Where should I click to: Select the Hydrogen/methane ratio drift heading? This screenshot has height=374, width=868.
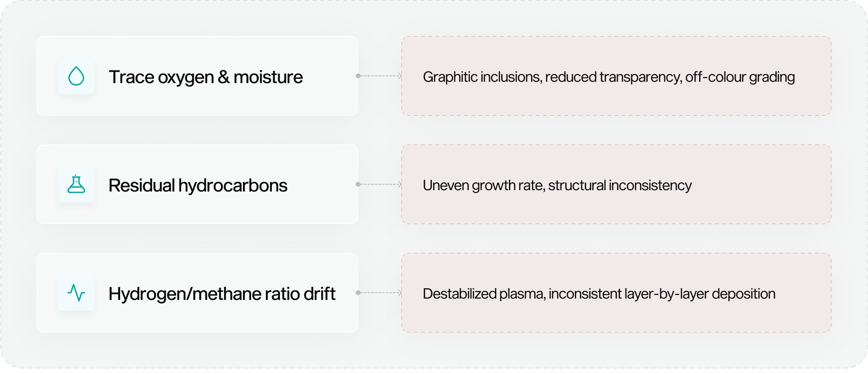pos(222,294)
